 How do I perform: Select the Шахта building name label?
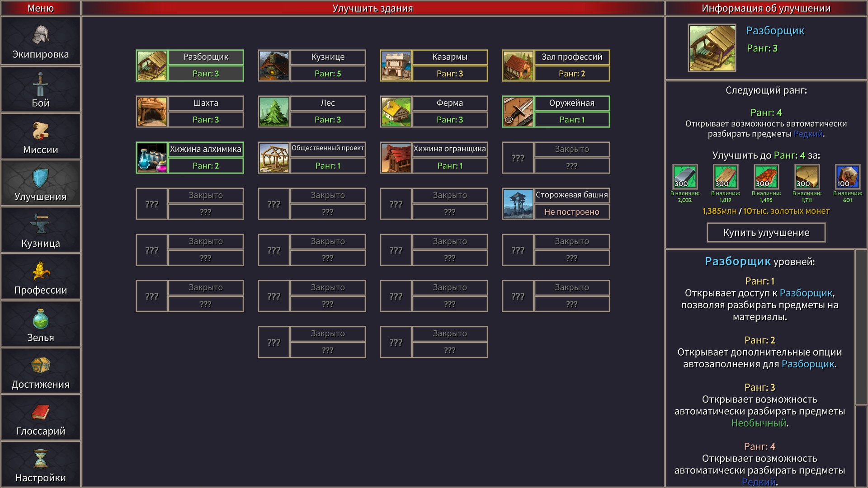tap(206, 103)
